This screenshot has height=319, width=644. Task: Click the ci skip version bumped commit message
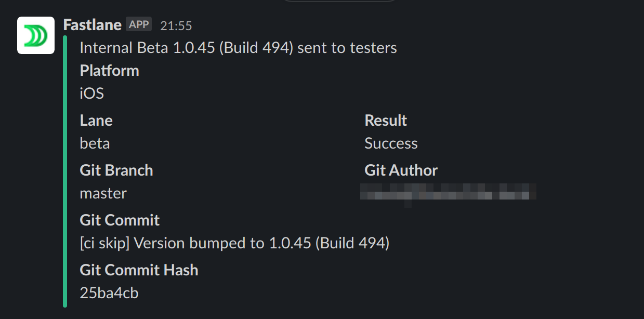click(234, 243)
